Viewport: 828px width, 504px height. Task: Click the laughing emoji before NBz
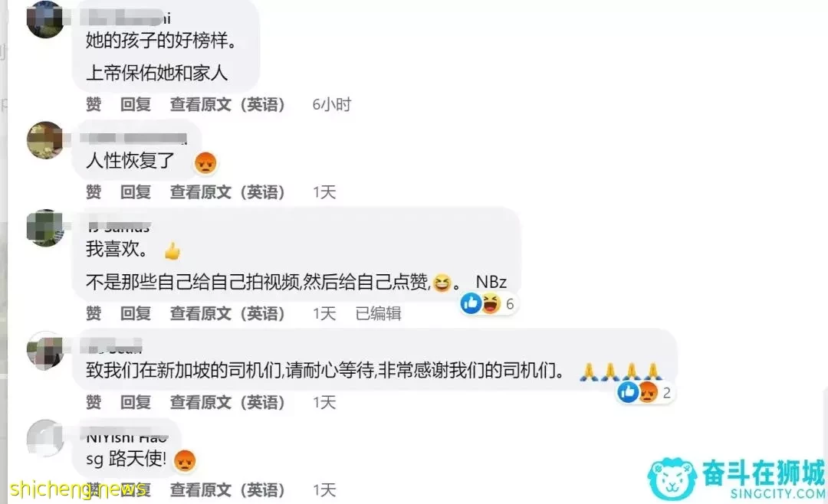(442, 283)
